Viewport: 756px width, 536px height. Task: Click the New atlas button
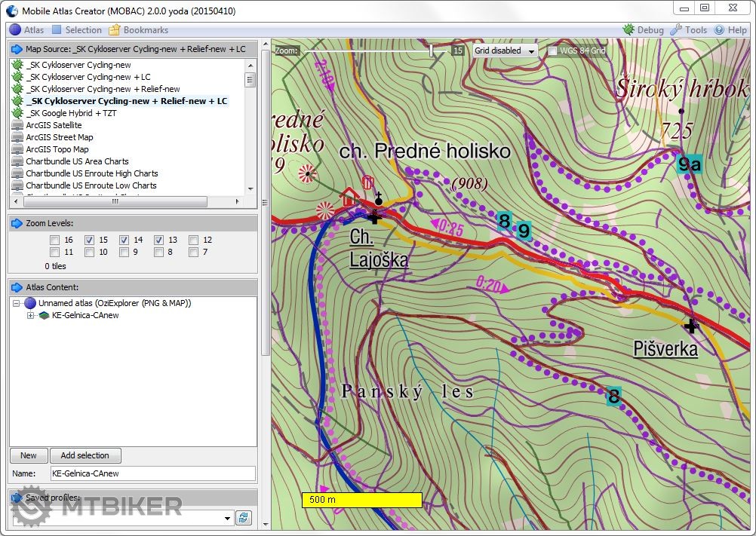(29, 455)
